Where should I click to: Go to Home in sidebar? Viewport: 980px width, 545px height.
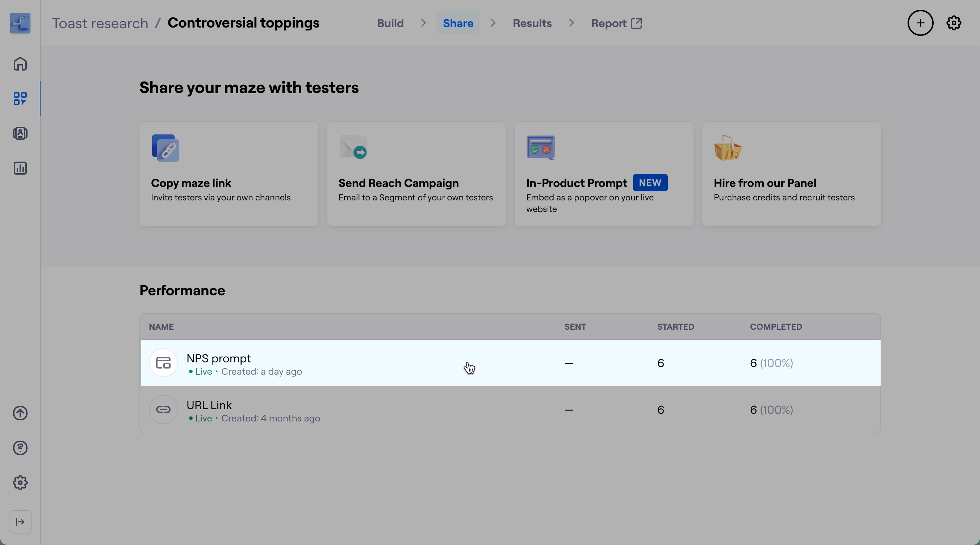(x=20, y=64)
